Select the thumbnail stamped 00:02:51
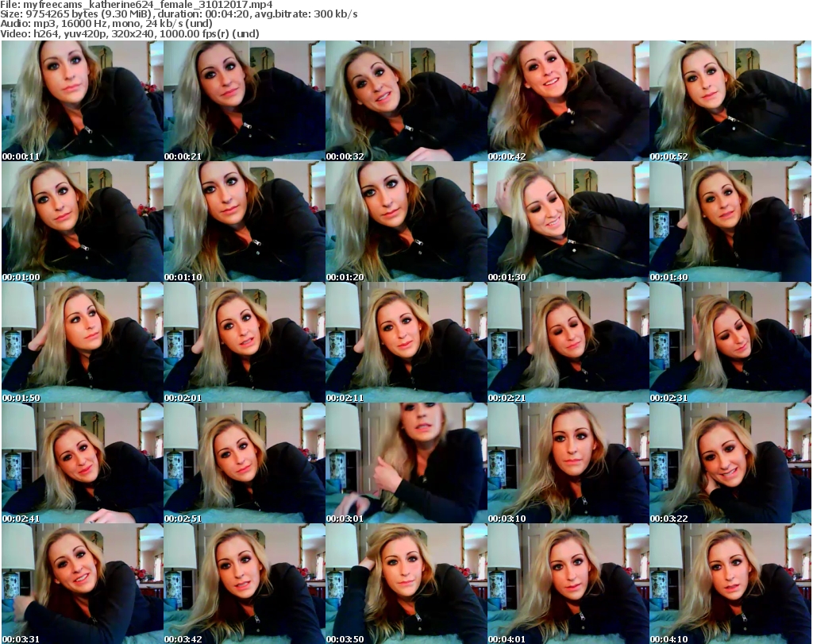 click(245, 463)
